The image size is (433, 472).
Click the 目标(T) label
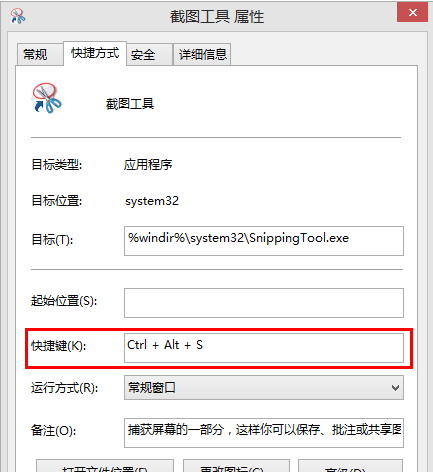(x=52, y=240)
